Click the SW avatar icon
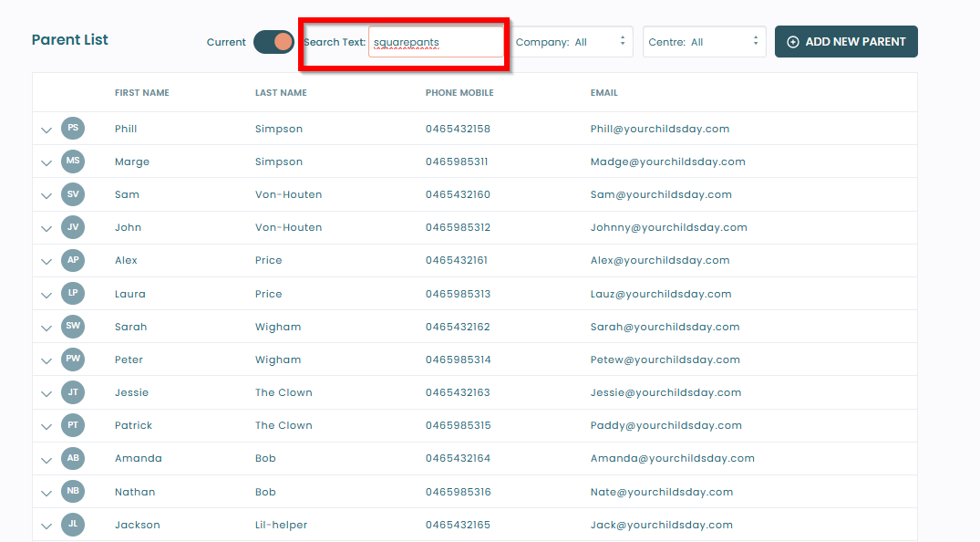Viewport: 980px width, 542px height. (x=73, y=326)
